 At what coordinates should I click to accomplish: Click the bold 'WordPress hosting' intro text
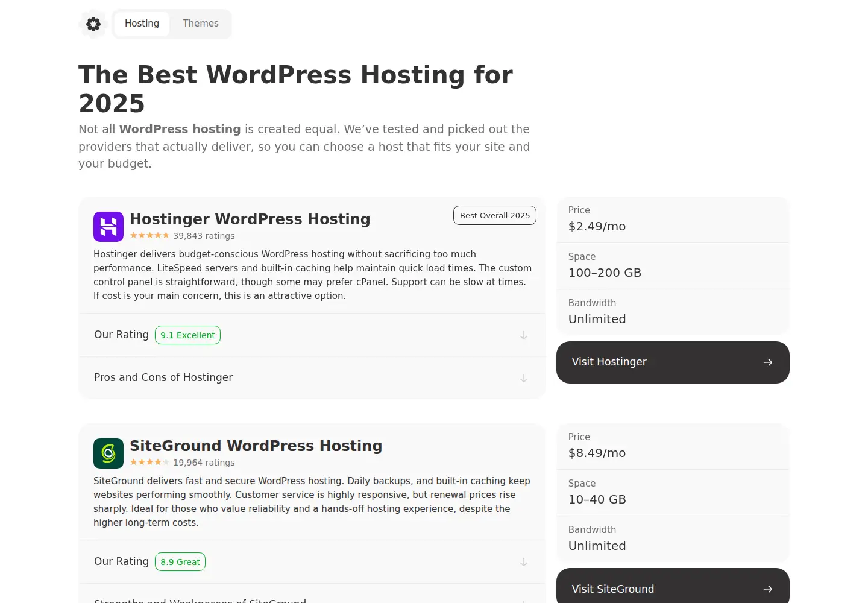click(x=180, y=129)
